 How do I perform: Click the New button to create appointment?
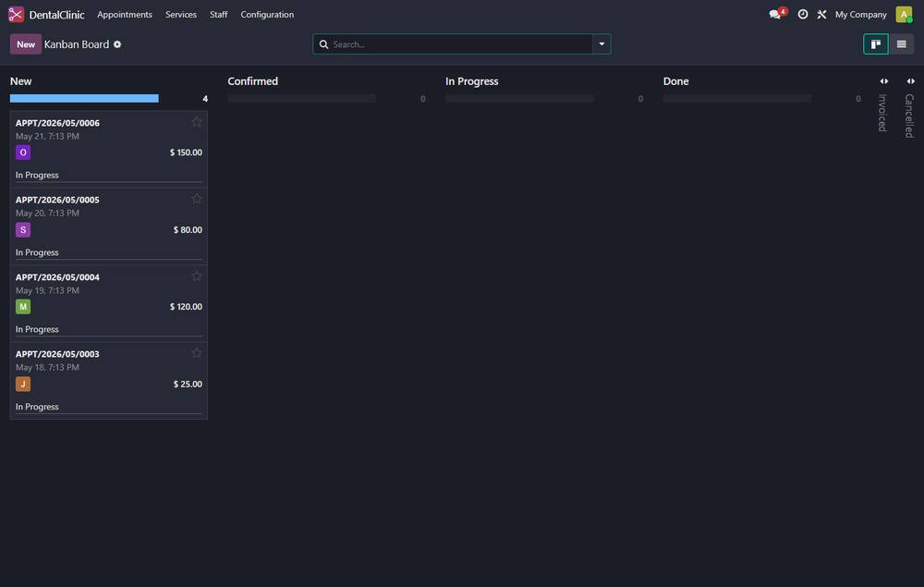coord(25,44)
